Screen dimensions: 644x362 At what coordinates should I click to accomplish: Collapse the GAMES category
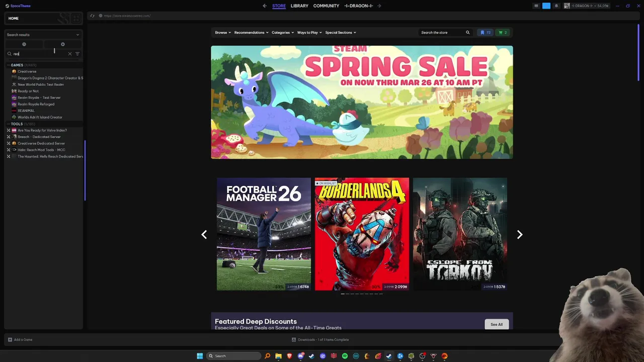pos(9,65)
